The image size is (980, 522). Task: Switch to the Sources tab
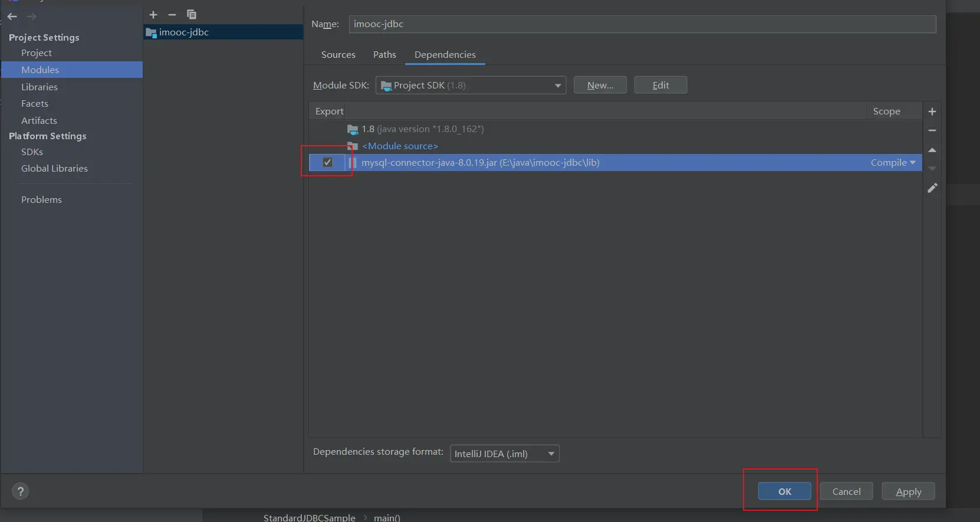click(338, 55)
